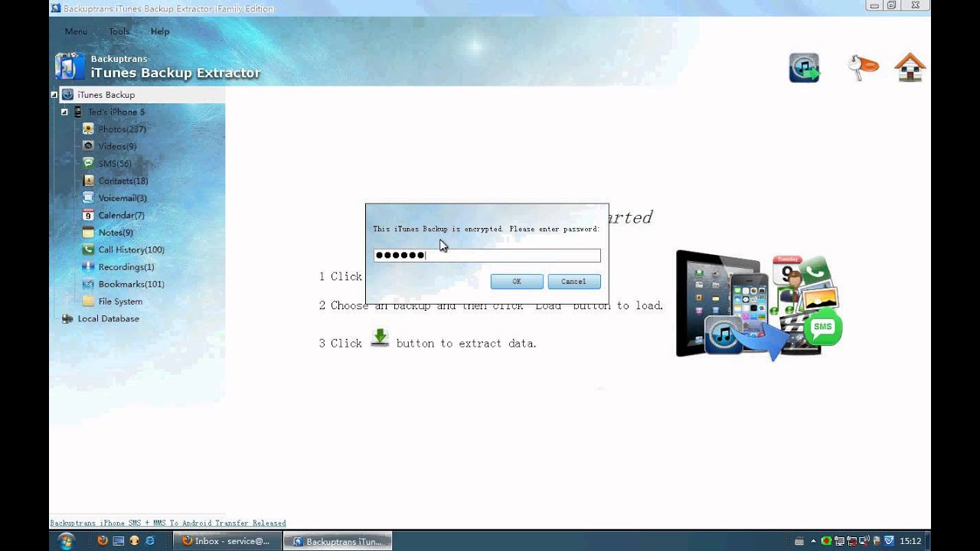
Task: Select the Bookmarks(101) tree entry
Action: (131, 284)
